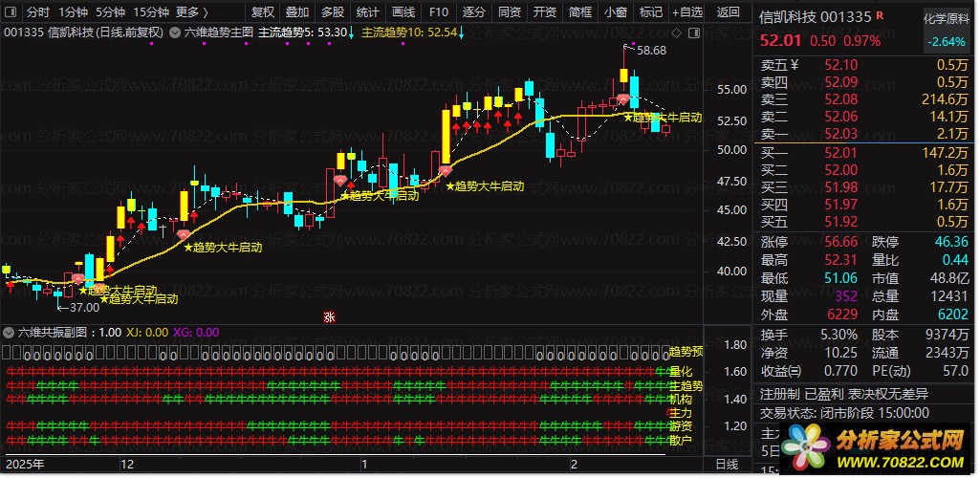Image resolution: width=980 pixels, height=478 pixels.
Task: Click the 逐分 toolbar button
Action: [x=474, y=11]
